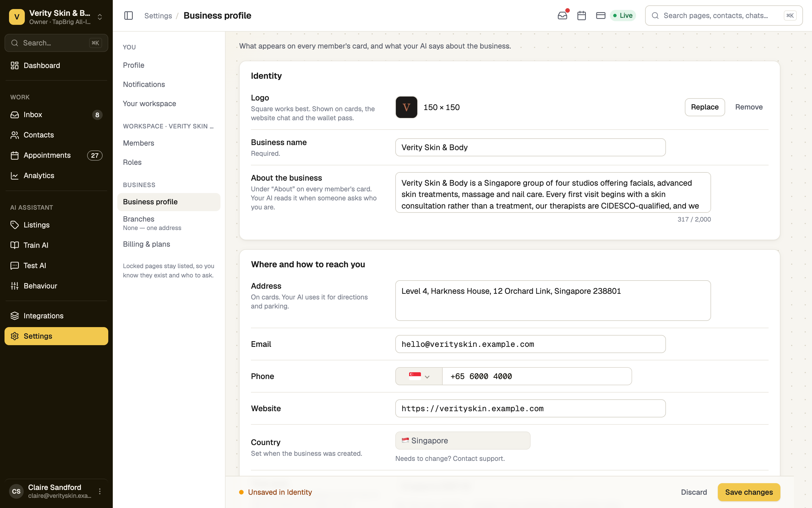The image size is (812, 508).
Task: Replace the business logo
Action: pos(705,107)
